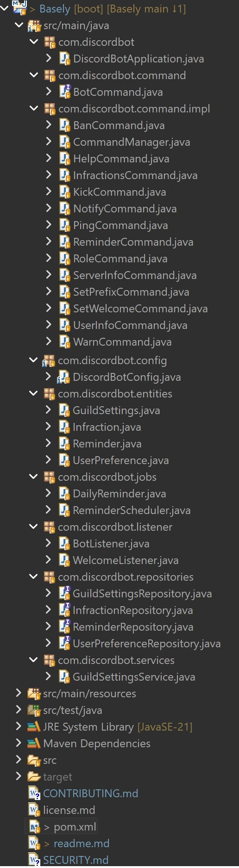Collapse the com.discordbot.listener package
Image resolution: width=239 pixels, height=868 pixels.
(x=33, y=527)
